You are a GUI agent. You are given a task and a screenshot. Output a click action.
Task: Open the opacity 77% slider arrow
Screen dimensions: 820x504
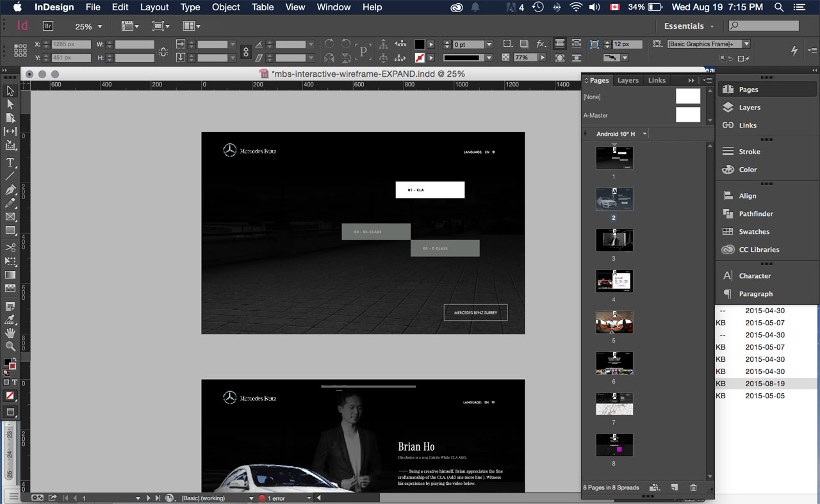pos(543,58)
